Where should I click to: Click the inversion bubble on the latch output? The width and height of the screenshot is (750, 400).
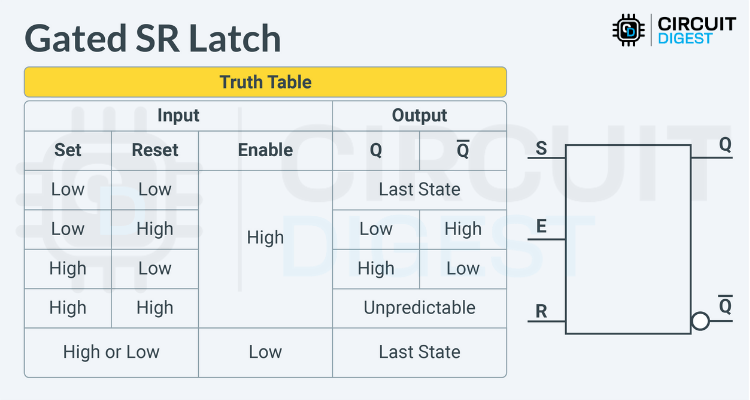pos(700,322)
